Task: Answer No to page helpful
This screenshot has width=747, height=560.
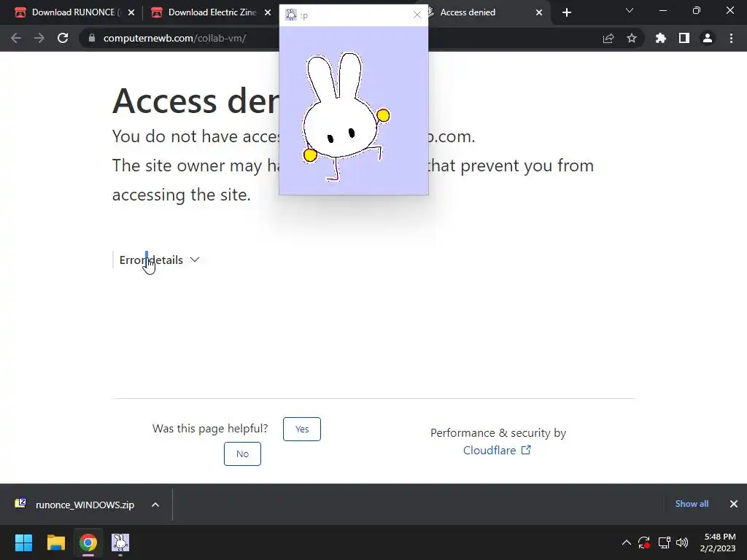Action: [x=242, y=454]
